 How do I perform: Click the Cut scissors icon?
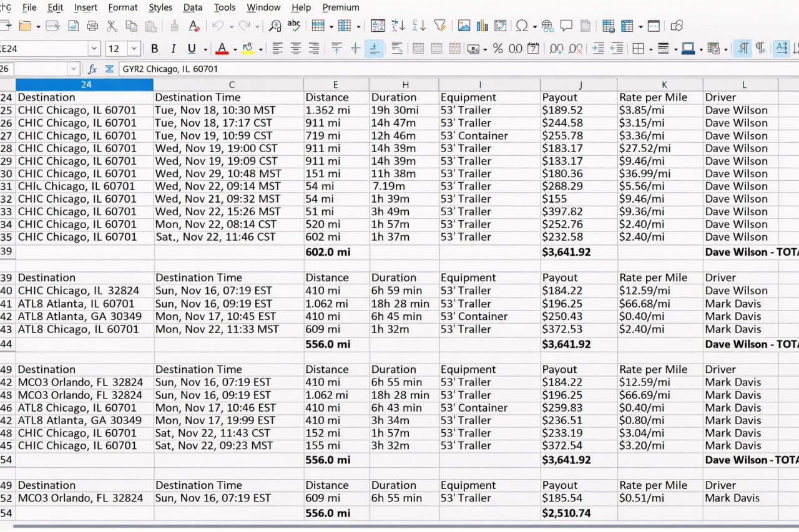click(112, 26)
